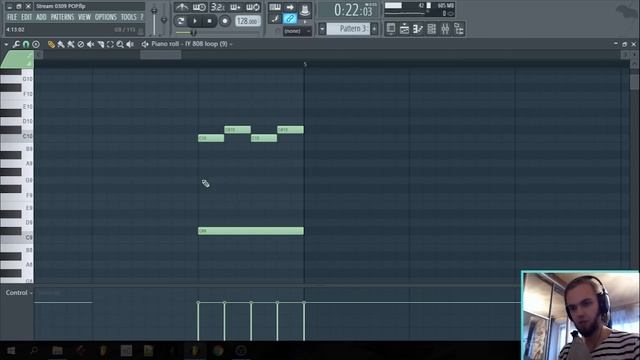Open the PATTERNS menu
Viewport: 640px width, 360px height.
62,17
